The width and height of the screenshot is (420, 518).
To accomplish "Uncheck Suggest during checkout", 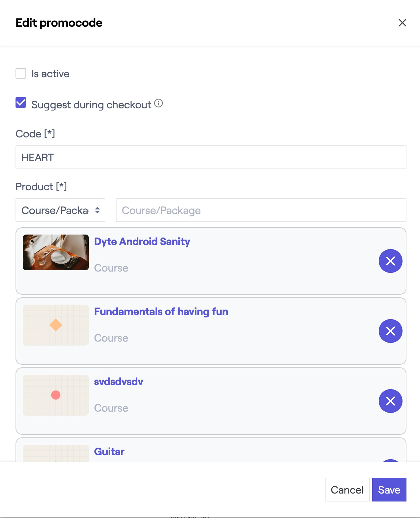I will [21, 103].
